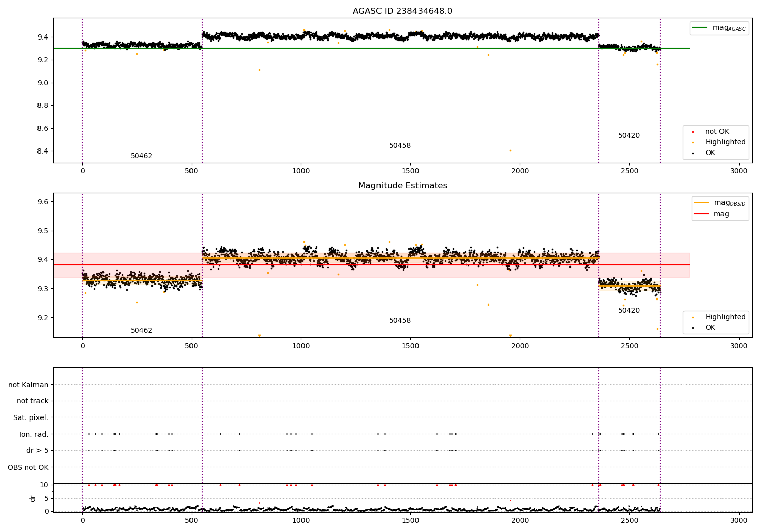760x532 pixels.
Task: Click the '8.4' y-axis tick in top plot
Action: pos(42,151)
